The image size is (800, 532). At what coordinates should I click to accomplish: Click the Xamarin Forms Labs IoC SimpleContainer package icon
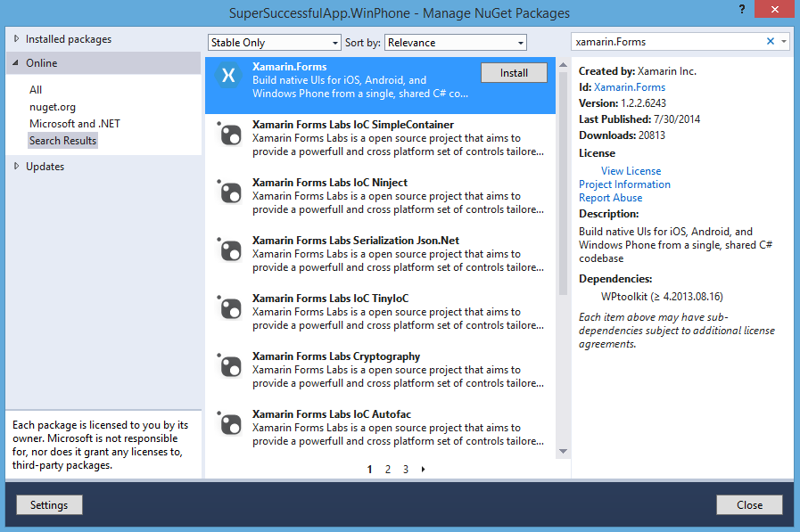click(230, 135)
